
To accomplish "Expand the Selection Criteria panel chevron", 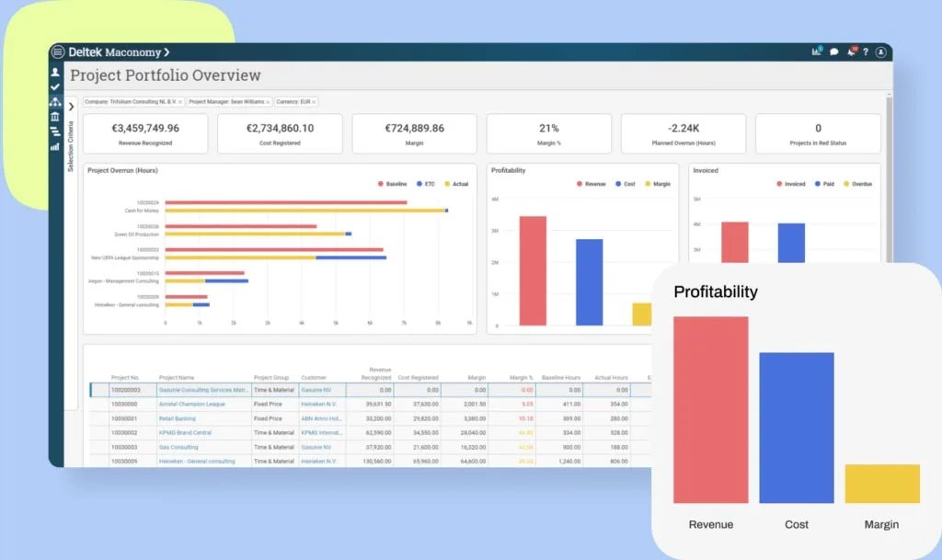I will [x=71, y=107].
